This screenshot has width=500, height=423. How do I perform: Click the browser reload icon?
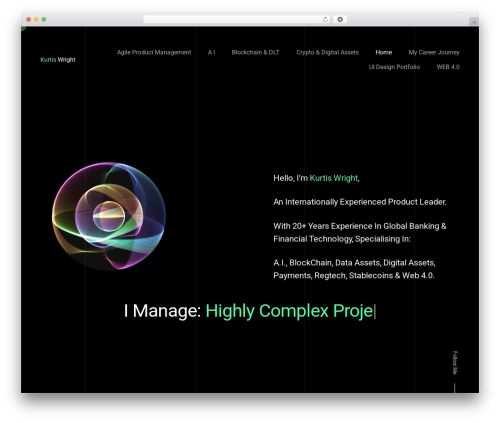(325, 19)
